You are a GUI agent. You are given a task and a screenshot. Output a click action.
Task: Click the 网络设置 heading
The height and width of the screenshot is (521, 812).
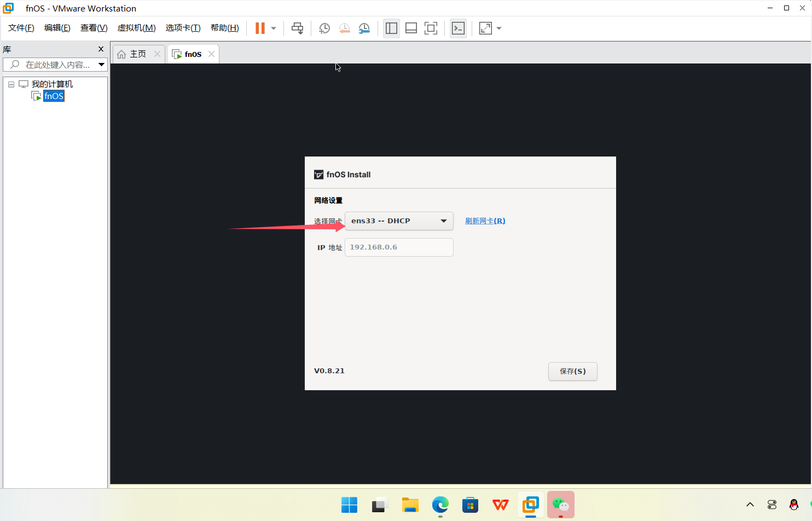pyautogui.click(x=328, y=200)
